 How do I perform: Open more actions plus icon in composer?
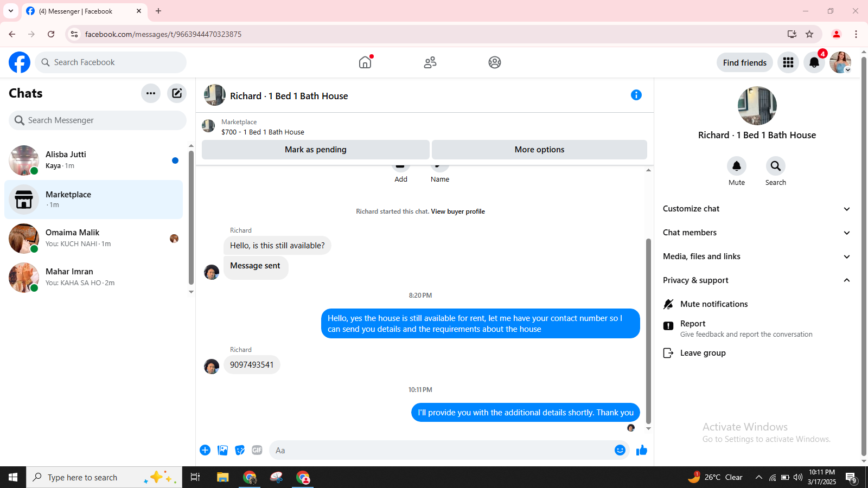point(205,450)
